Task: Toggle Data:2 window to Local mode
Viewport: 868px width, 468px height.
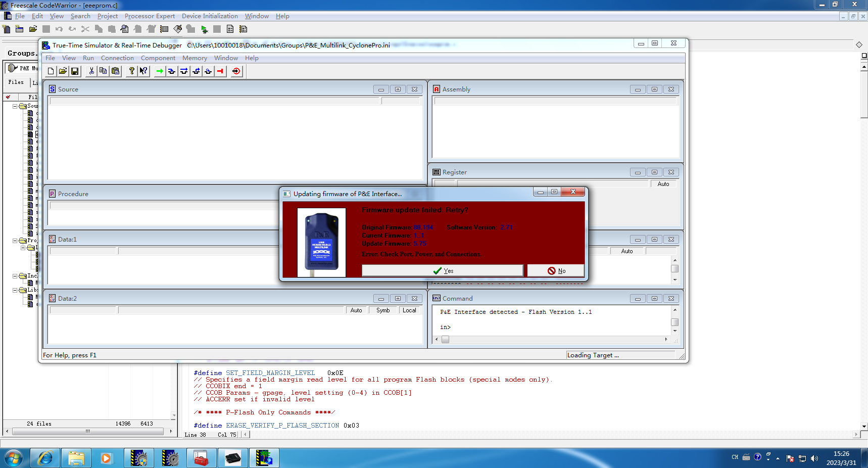Action: point(409,310)
